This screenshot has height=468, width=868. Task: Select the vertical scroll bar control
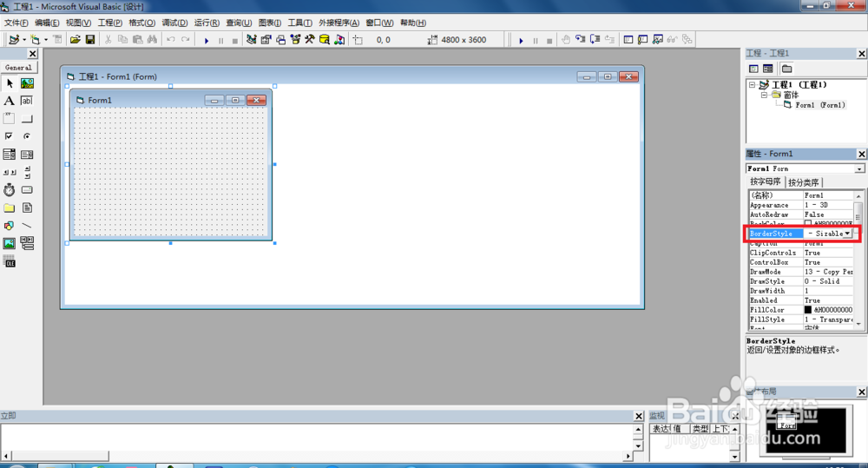(x=27, y=172)
